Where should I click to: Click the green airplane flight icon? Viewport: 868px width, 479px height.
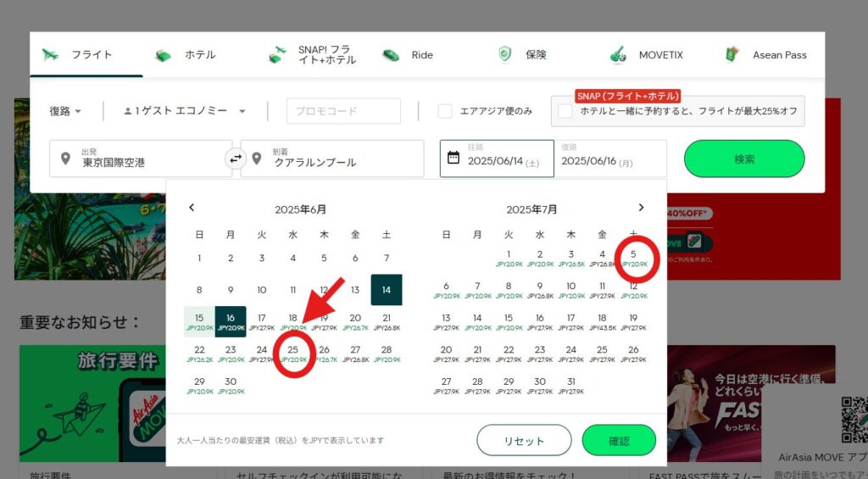click(x=50, y=55)
